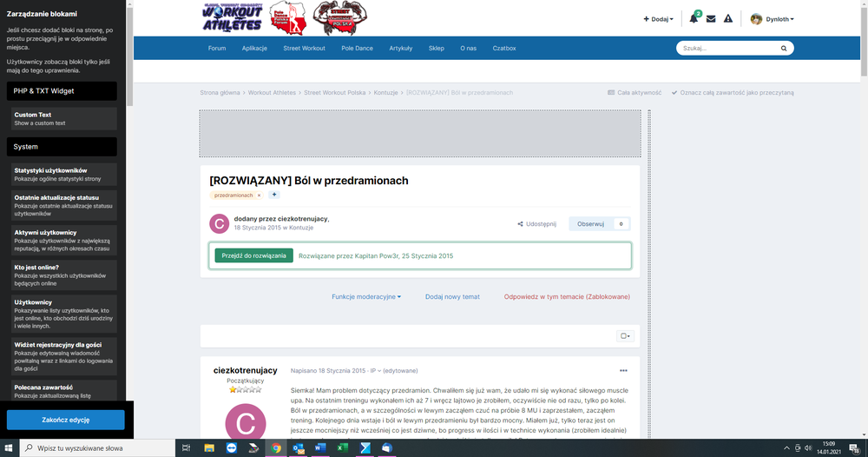Screen dimensions: 868x457
Task: Remove the przedramionach tag with x
Action: pyautogui.click(x=259, y=195)
